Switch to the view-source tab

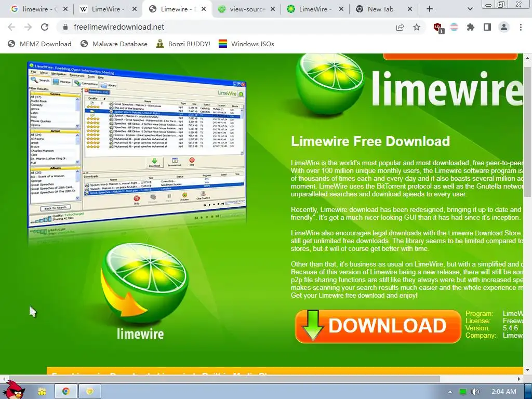(247, 9)
